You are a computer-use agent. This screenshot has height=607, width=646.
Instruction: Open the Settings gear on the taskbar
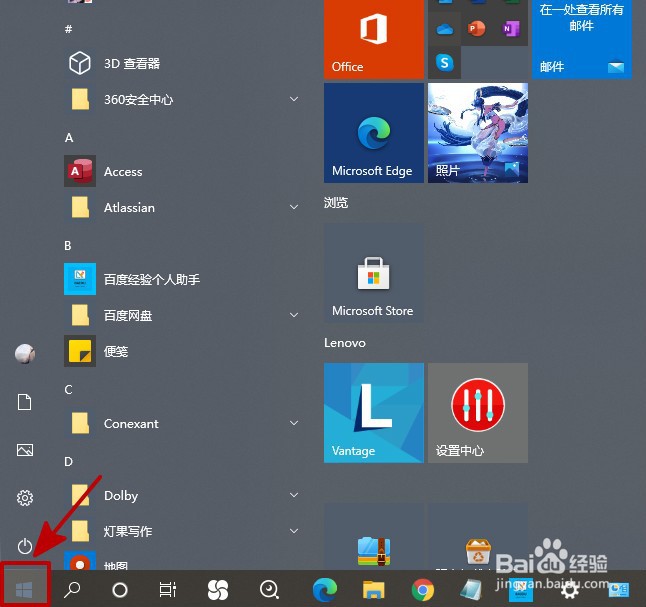pos(570,592)
